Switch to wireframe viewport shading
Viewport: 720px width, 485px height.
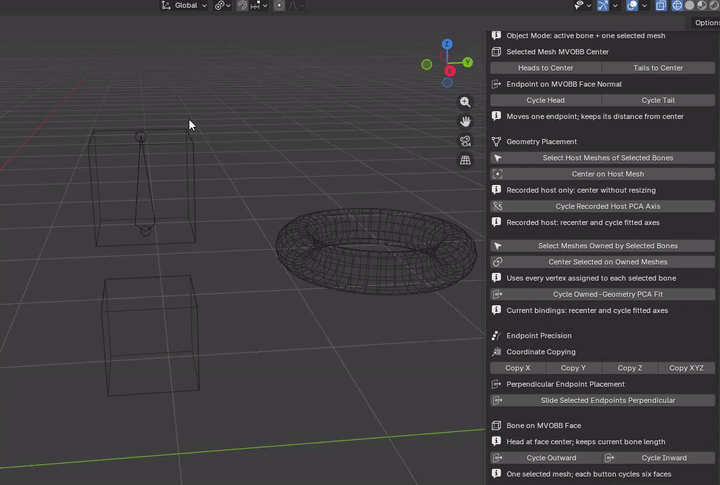pyautogui.click(x=677, y=6)
